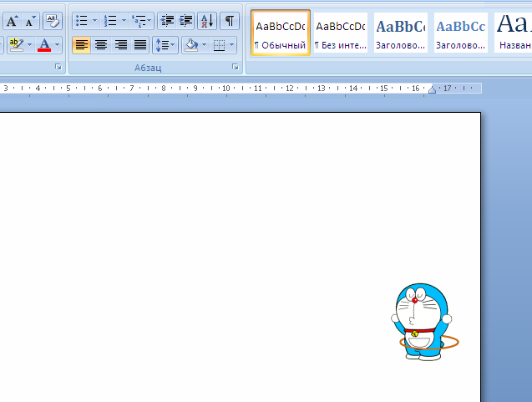The width and height of the screenshot is (532, 402).
Task: Create a bulleted list
Action: (82, 21)
